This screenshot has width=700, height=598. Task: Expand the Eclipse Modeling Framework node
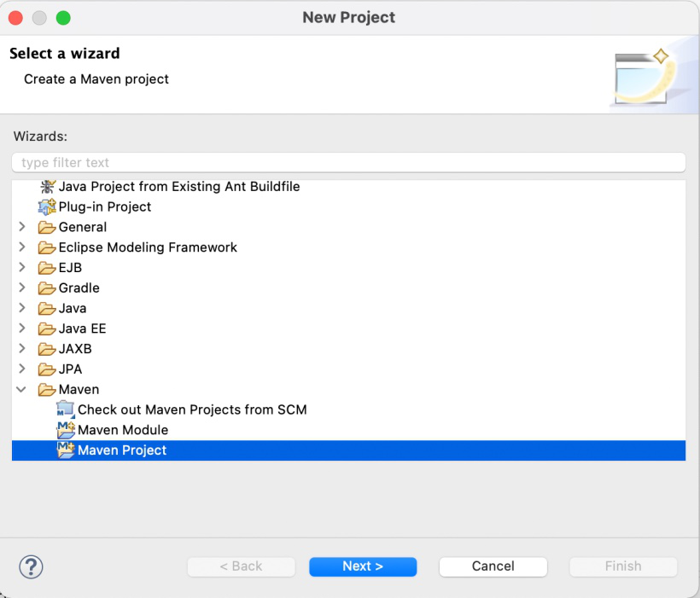click(x=22, y=247)
